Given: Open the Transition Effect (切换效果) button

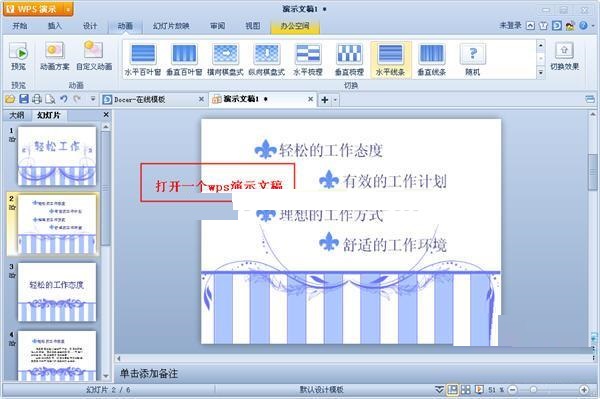Looking at the screenshot, I should (564, 56).
